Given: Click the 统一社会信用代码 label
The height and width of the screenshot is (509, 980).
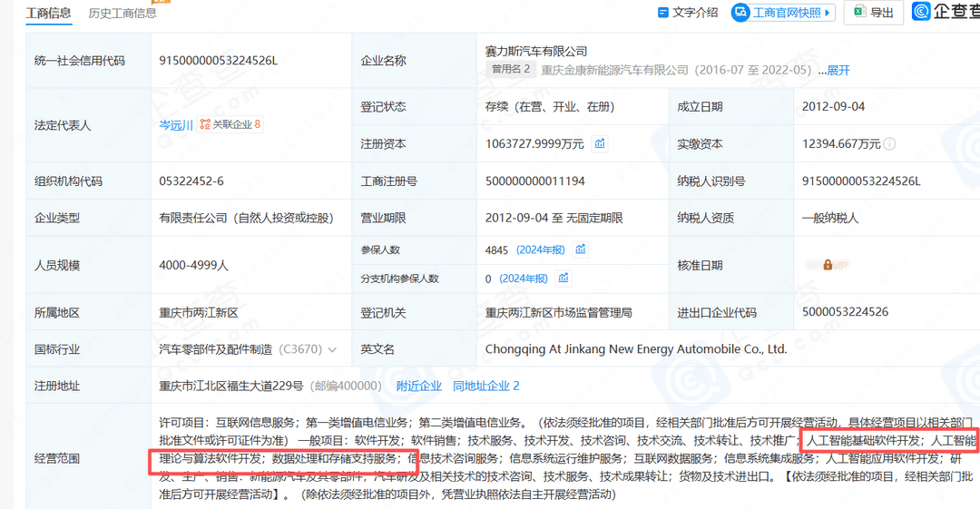Looking at the screenshot, I should [x=79, y=61].
